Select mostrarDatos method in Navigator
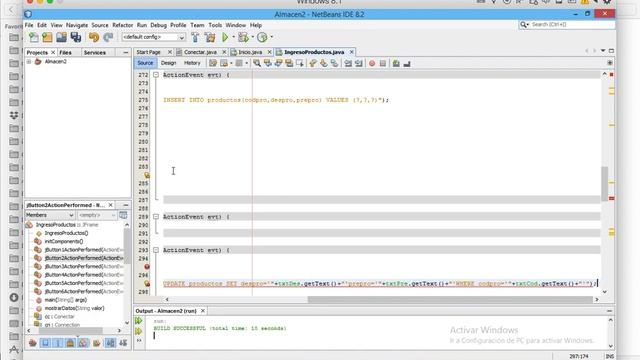640x360 pixels. point(74,308)
